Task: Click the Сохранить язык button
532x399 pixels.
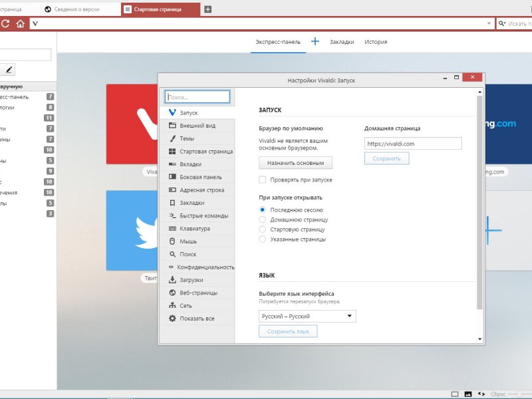Action: pos(288,331)
